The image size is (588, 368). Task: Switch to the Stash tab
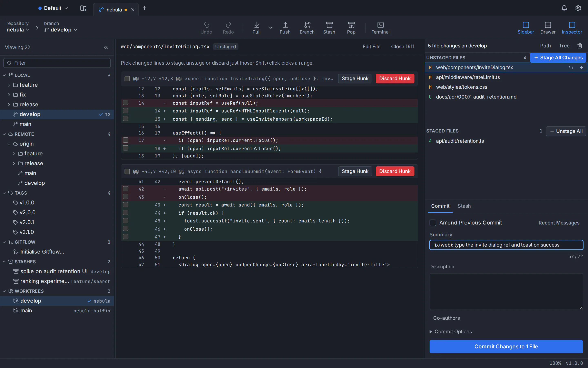(x=464, y=206)
